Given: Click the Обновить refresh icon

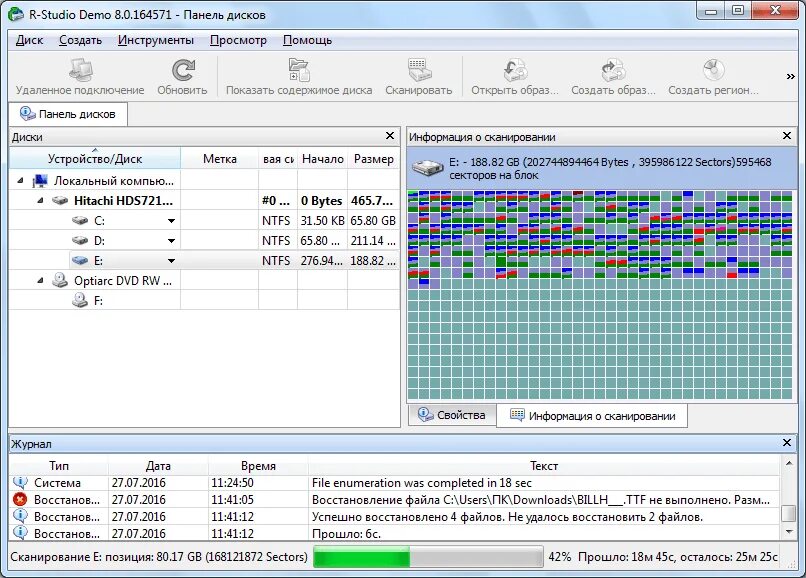Looking at the screenshot, I should (182, 70).
